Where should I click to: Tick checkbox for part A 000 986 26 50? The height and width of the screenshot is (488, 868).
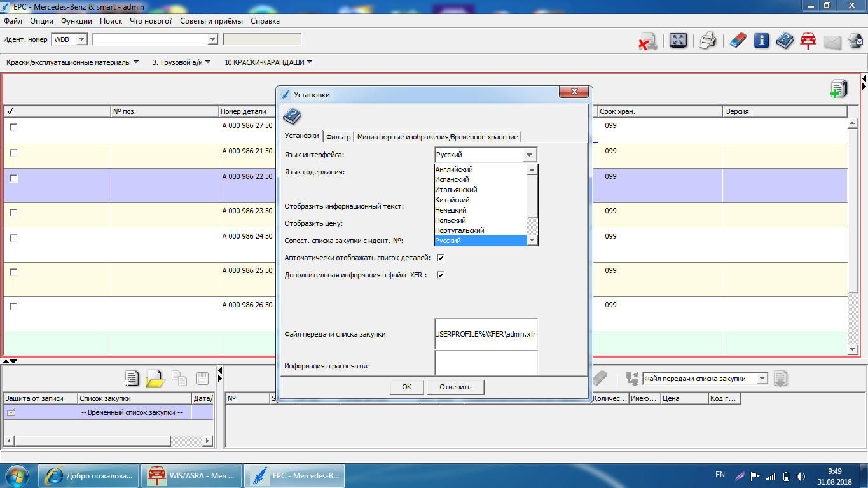pos(13,307)
